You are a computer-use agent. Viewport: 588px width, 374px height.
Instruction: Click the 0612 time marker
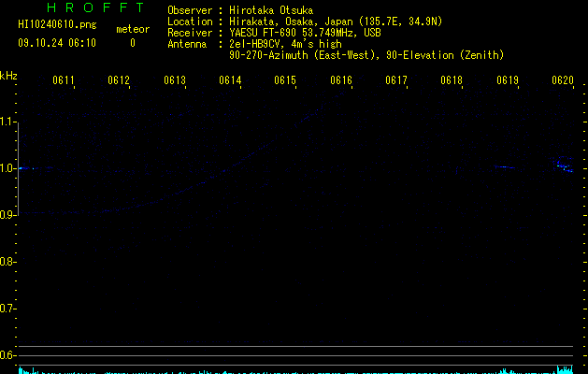click(x=119, y=80)
